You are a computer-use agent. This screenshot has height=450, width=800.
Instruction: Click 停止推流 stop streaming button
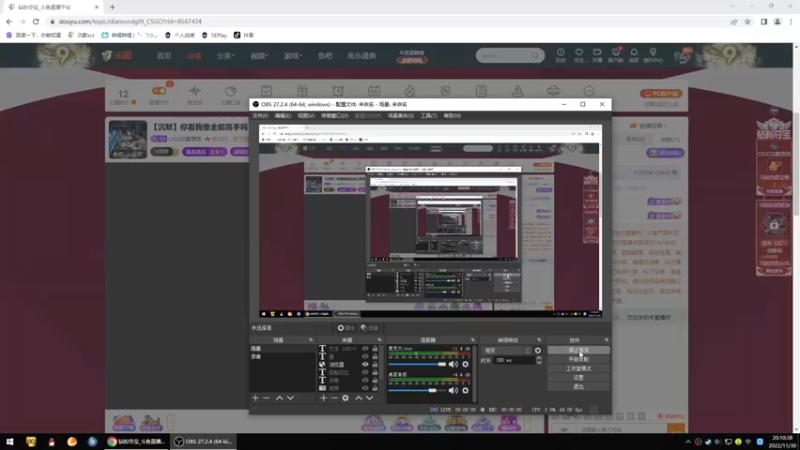click(x=578, y=351)
